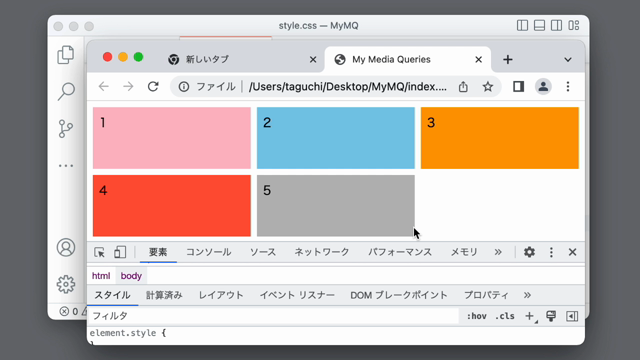
Task: Open a new browser tab
Action: click(508, 60)
